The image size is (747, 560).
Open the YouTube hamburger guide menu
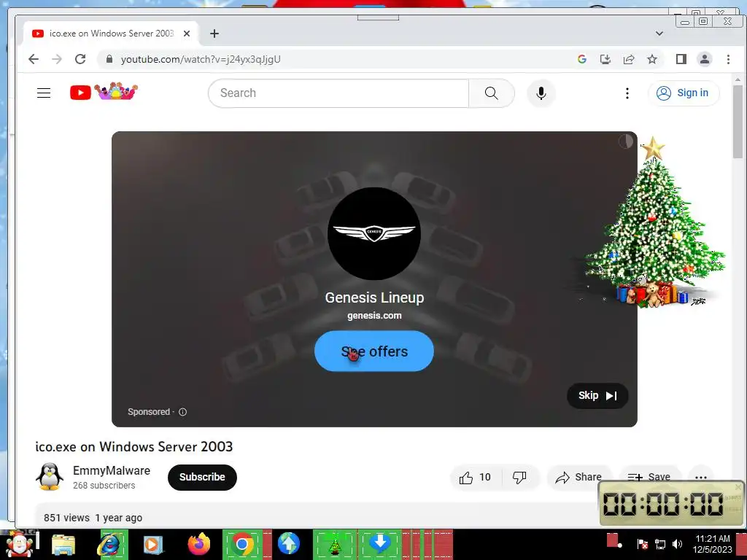44,93
